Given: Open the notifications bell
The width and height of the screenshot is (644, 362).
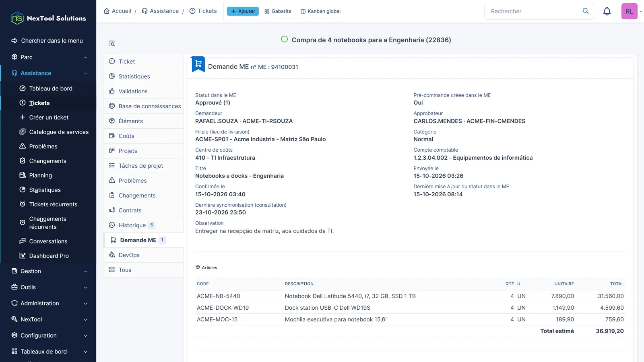Looking at the screenshot, I should click(x=607, y=11).
